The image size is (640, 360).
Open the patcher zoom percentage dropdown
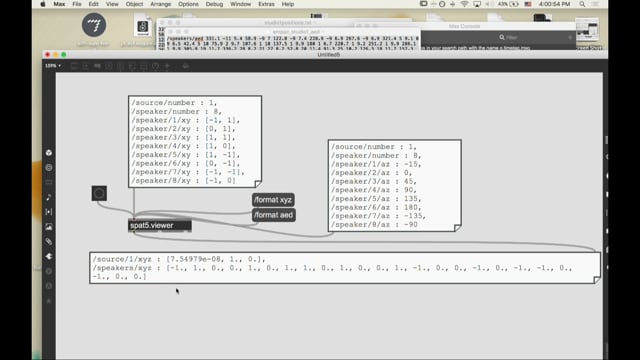click(53, 66)
